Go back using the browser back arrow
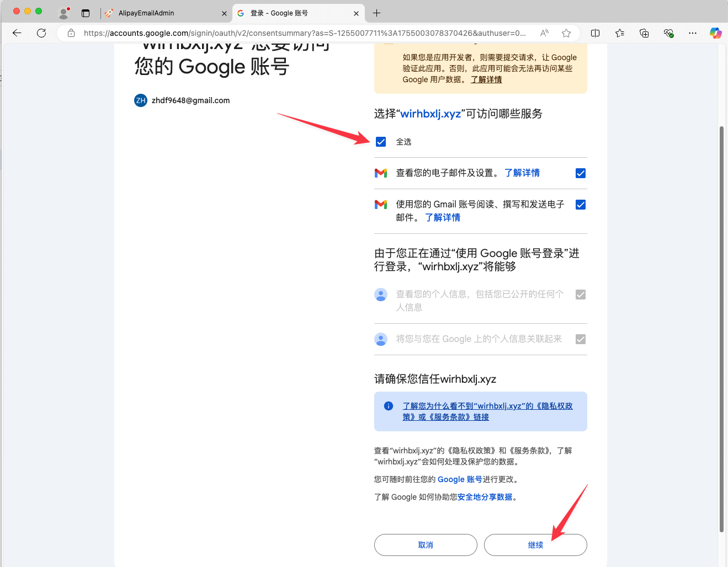This screenshot has width=728, height=567. (x=17, y=33)
